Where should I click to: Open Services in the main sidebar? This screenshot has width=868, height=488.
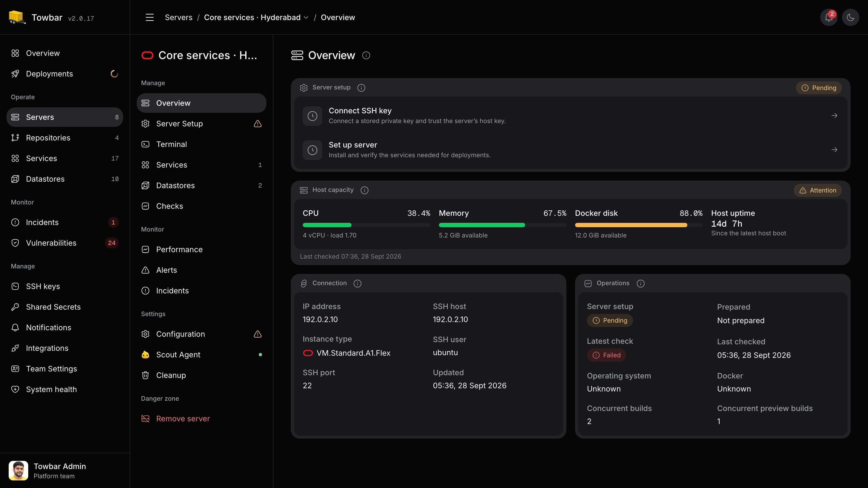pos(65,158)
